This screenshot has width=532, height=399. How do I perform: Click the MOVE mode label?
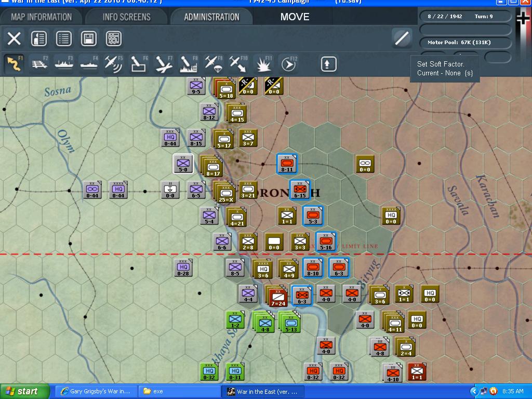coord(295,17)
